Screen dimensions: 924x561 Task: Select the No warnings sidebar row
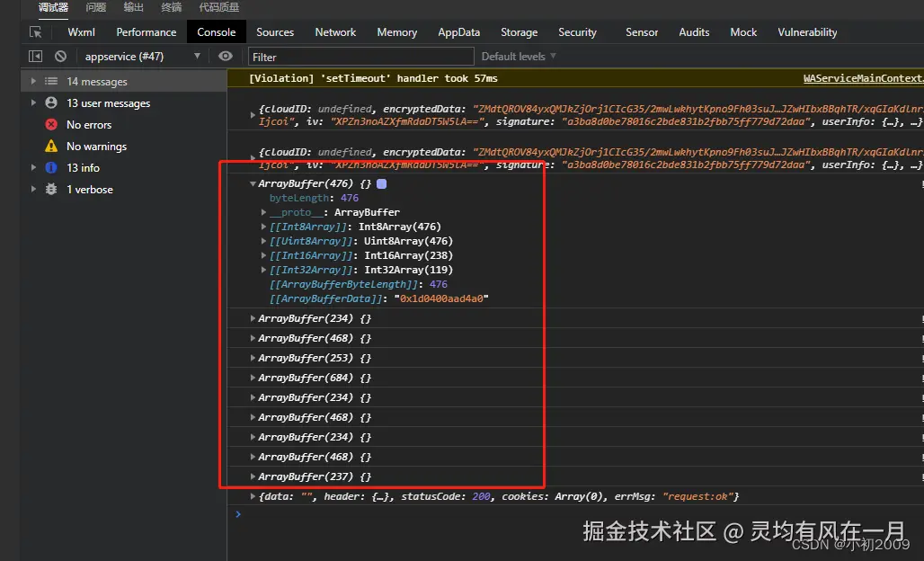coord(124,147)
